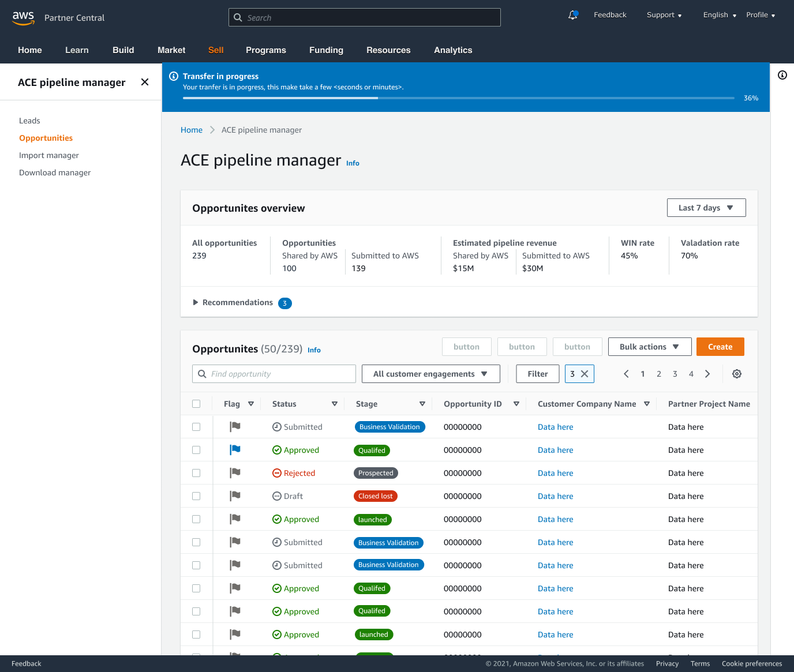Check the last visible launched row checkbox
The height and width of the screenshot is (672, 794).
pos(196,635)
